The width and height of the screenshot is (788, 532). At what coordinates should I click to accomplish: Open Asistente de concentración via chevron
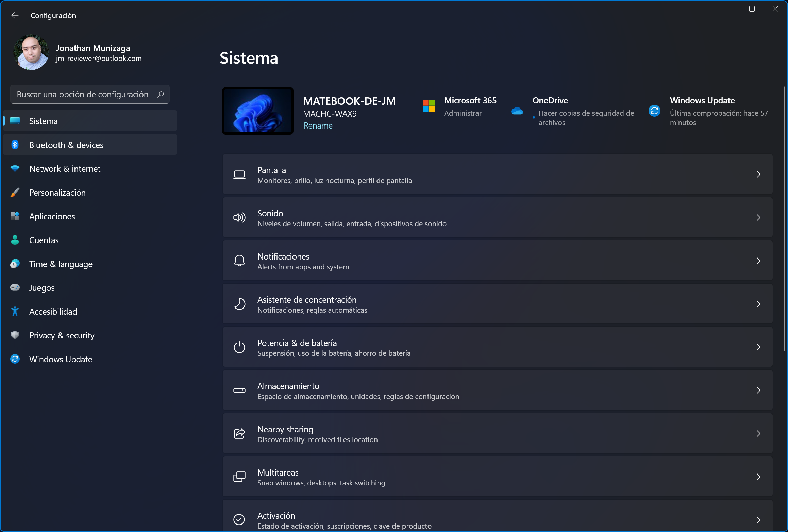pos(758,304)
